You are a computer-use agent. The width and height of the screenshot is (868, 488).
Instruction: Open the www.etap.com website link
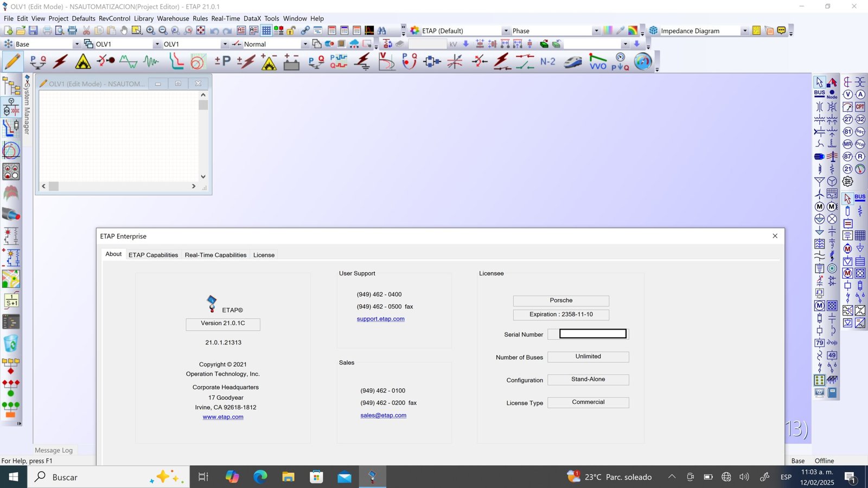(223, 417)
